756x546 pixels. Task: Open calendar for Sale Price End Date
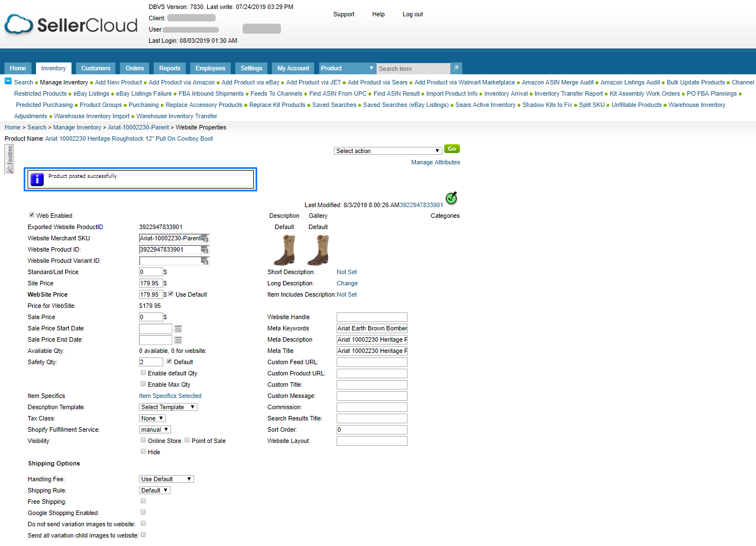click(178, 340)
